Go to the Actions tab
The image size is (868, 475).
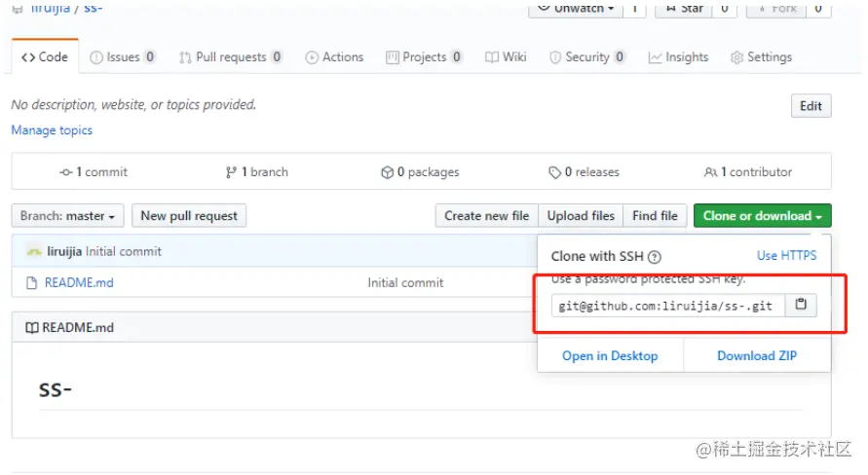[x=334, y=57]
